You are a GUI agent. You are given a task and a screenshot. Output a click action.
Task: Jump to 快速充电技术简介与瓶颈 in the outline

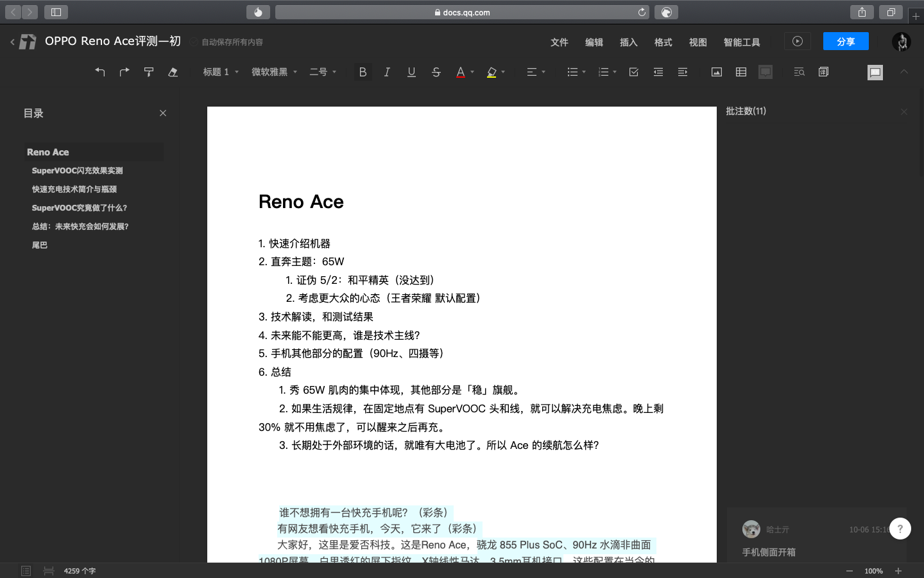[x=74, y=189]
